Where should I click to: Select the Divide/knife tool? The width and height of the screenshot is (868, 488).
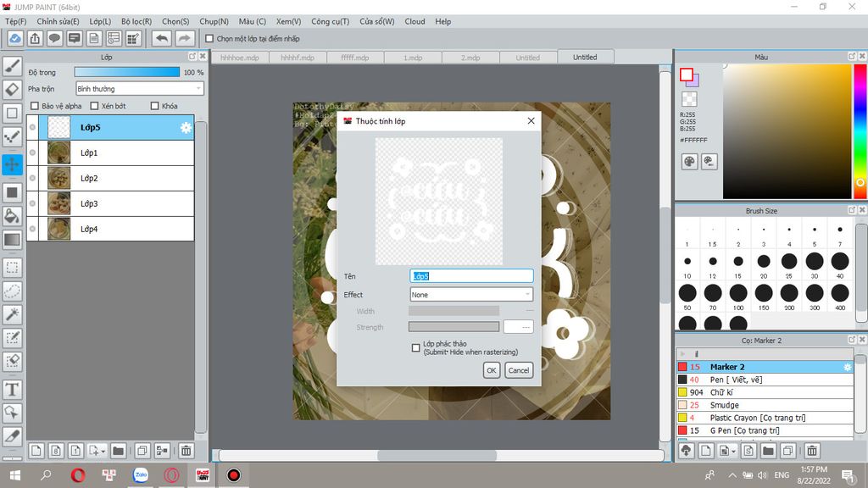12,436
